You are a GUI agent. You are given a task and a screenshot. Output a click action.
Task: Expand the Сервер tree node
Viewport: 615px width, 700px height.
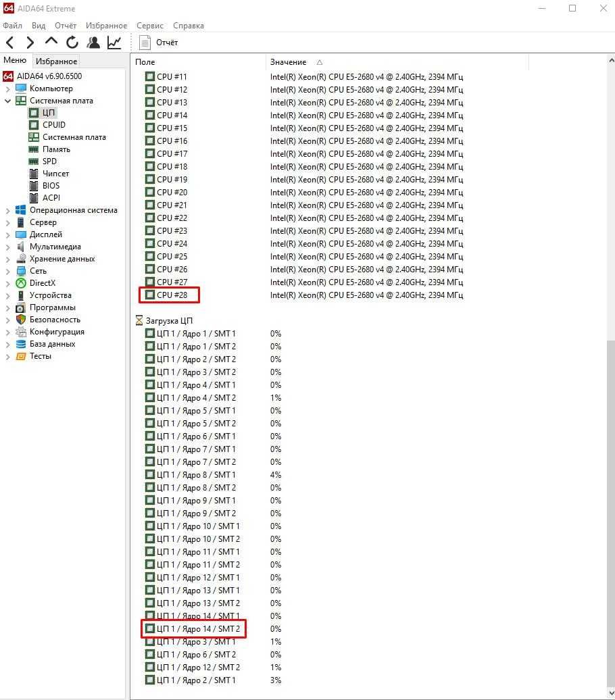(x=7, y=222)
